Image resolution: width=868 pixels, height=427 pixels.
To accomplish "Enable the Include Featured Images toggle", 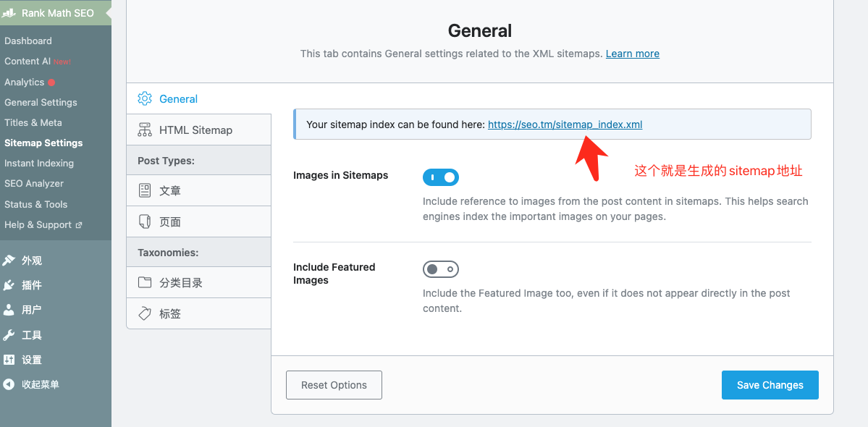I will coord(440,269).
